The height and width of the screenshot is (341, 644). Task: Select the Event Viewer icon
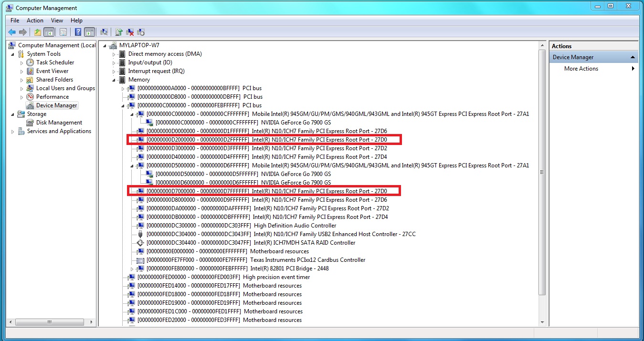pos(30,71)
